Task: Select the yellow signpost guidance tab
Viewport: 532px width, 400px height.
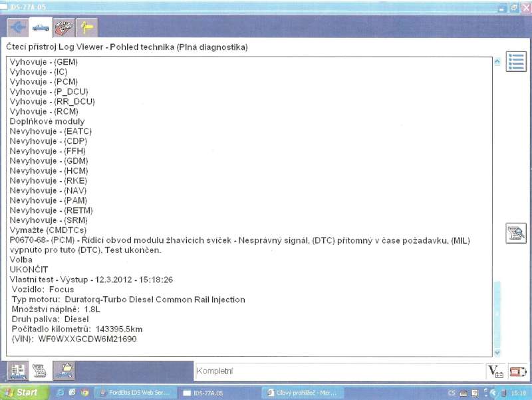Action: click(86, 28)
